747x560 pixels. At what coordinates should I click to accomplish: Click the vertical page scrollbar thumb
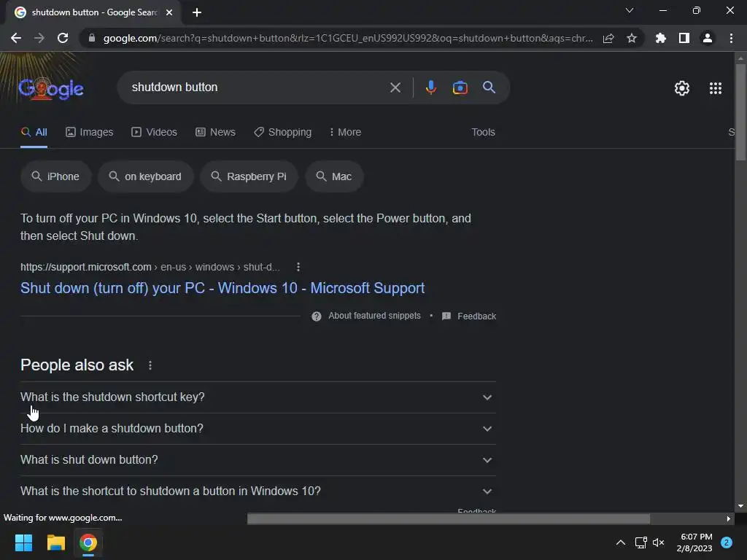click(740, 112)
